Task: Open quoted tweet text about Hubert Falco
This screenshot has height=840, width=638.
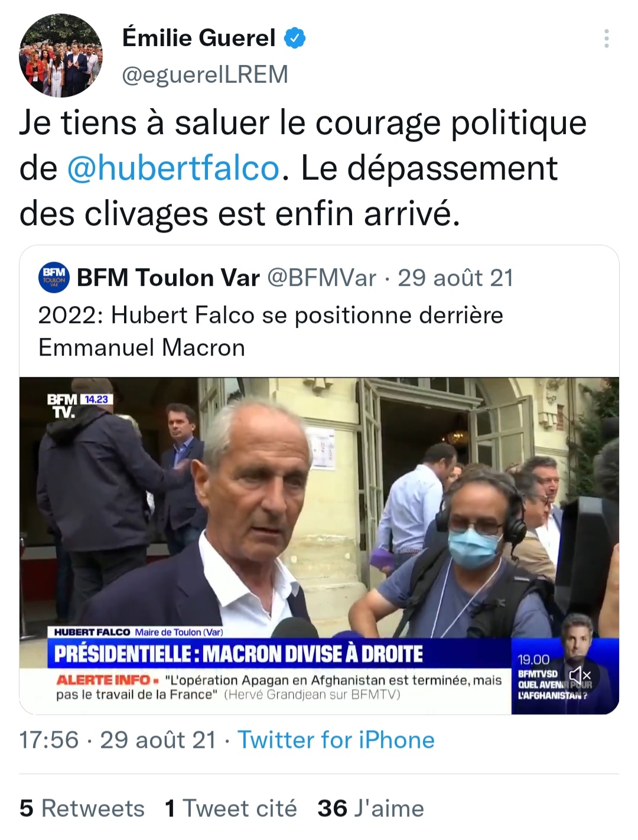Action: coord(271,331)
